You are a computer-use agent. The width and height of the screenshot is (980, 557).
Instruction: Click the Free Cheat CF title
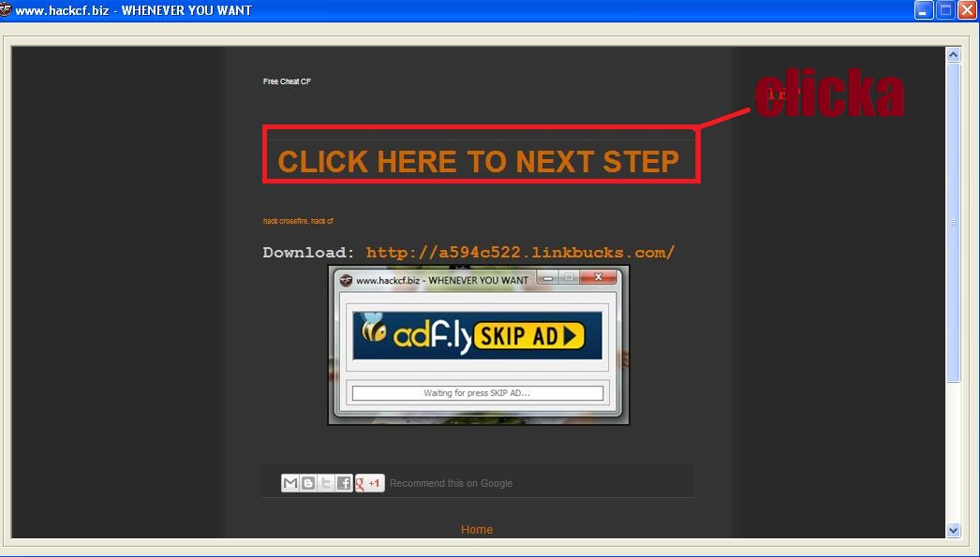(x=287, y=81)
